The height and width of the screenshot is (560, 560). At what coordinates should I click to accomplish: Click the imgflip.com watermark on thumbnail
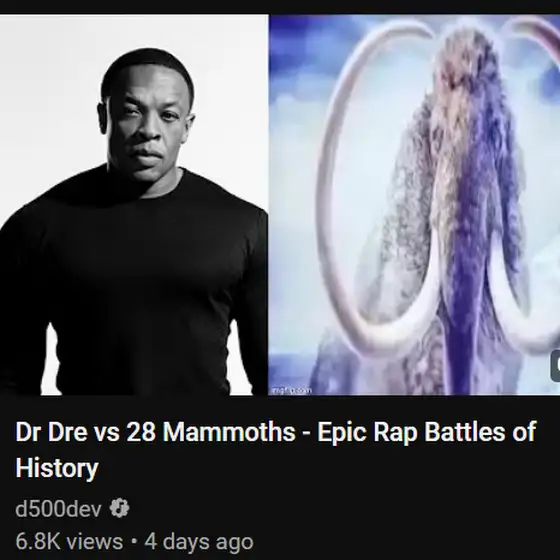coord(292,390)
